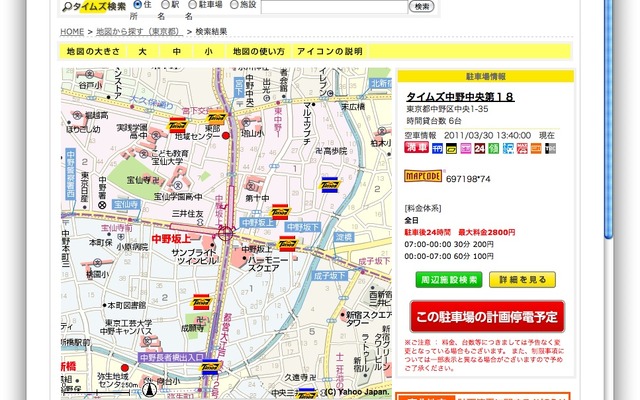Click the red 券 ticket icon

click(522, 148)
